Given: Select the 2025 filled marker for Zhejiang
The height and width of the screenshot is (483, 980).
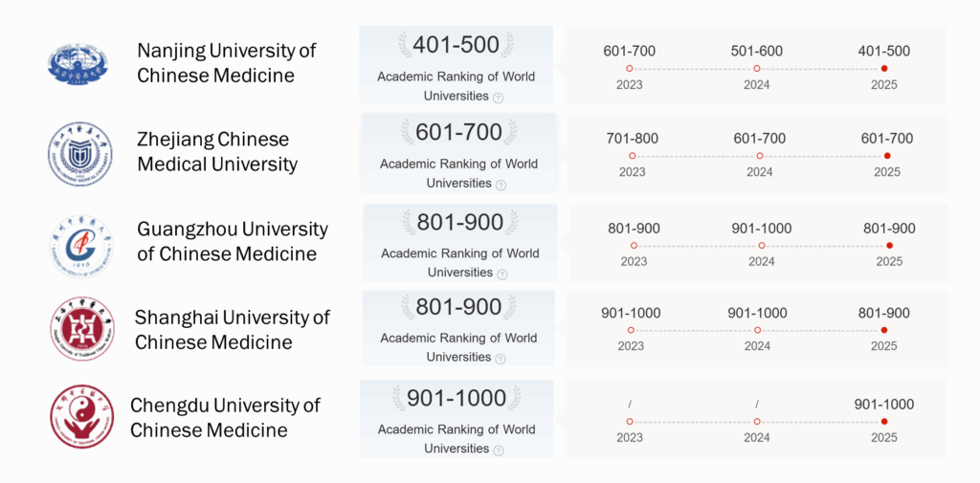Looking at the screenshot, I should pos(887,156).
